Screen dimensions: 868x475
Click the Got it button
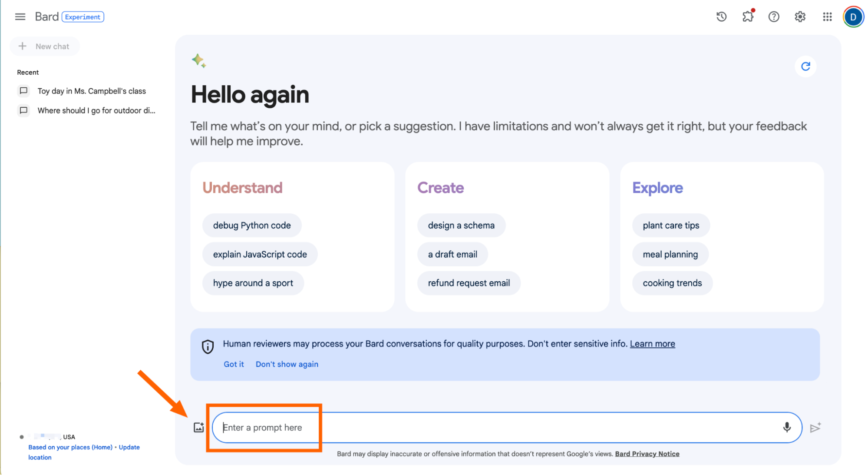point(234,364)
